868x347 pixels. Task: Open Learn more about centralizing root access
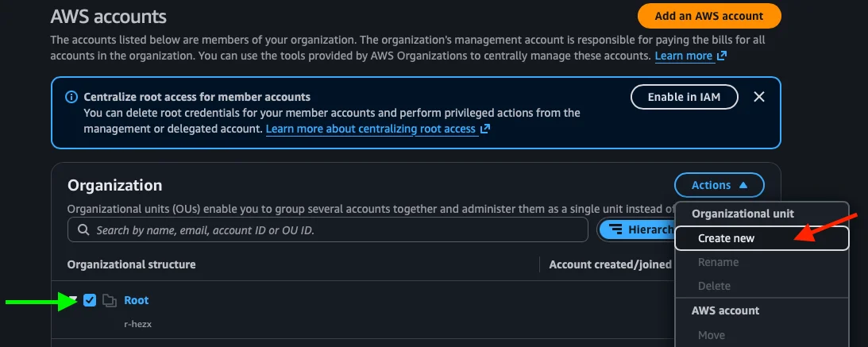click(x=370, y=129)
